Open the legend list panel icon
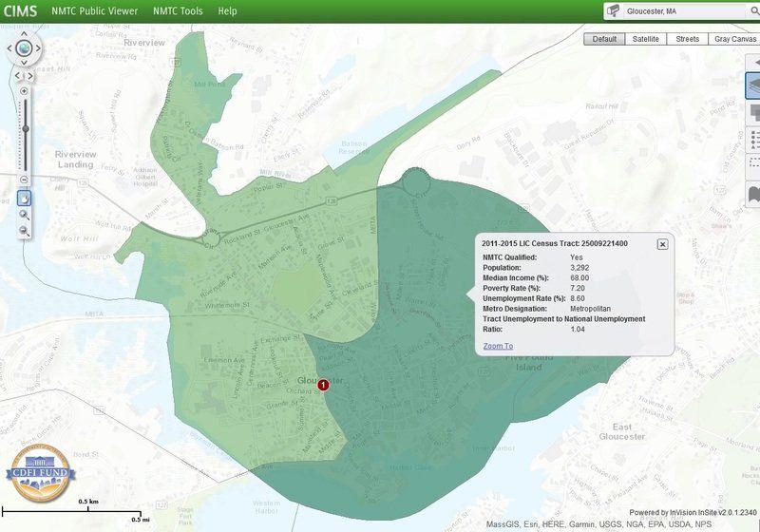The width and height of the screenshot is (760, 532). 753,140
